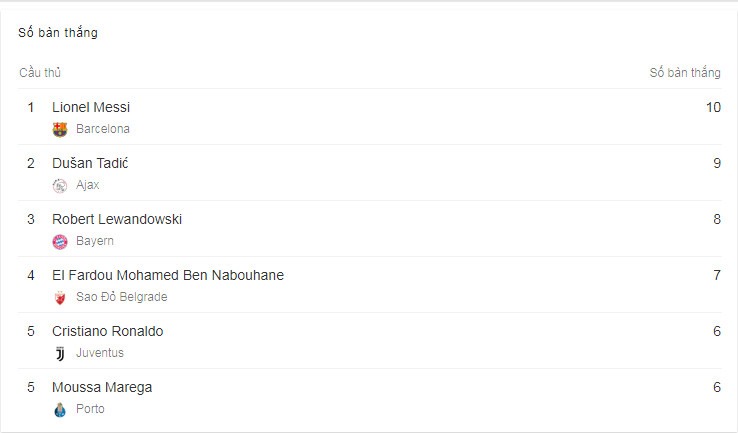Open El Fardou Mohamed Ben Nabouhane entry
Image resolution: width=738 pixels, height=433 pixels.
click(168, 275)
